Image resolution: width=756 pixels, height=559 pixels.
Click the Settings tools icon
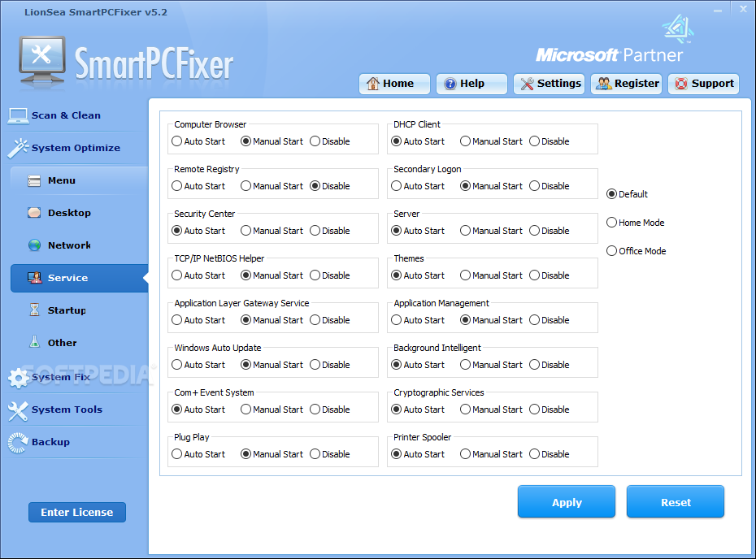(527, 84)
